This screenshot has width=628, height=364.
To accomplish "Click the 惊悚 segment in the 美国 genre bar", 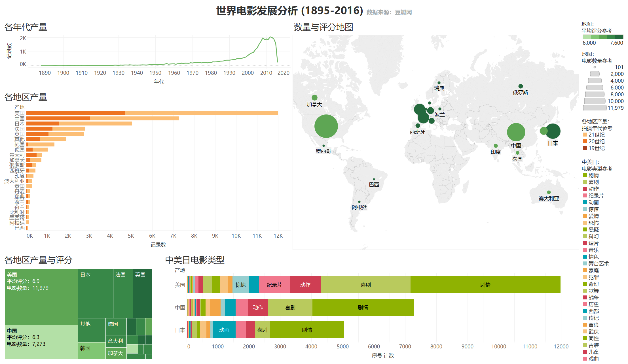I will click(x=241, y=285).
